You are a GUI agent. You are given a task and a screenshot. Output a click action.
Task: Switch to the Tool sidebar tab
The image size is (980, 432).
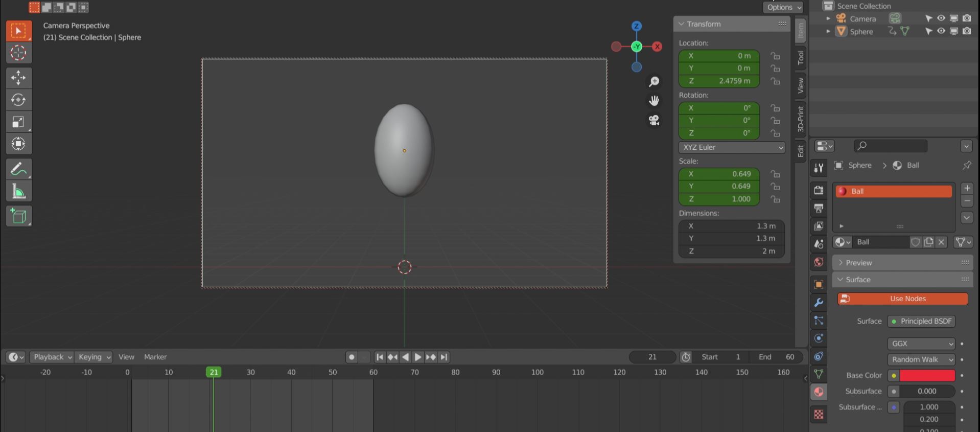tap(801, 57)
